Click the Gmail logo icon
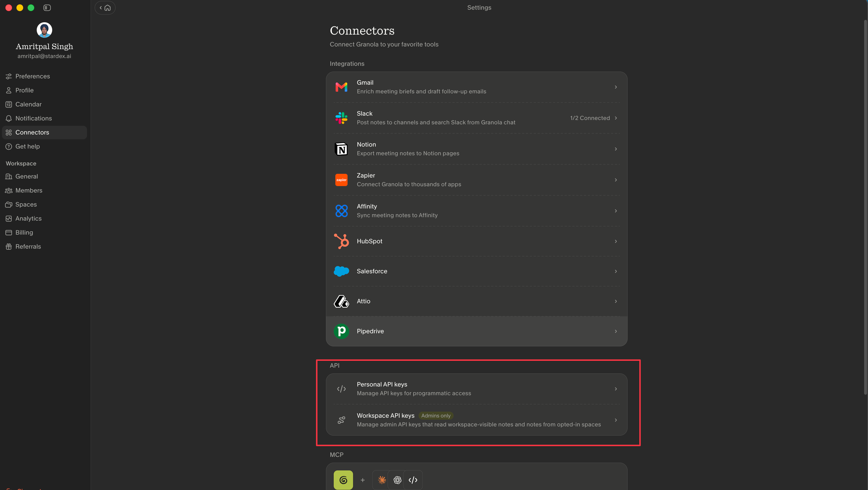This screenshot has height=490, width=868. pos(341,87)
